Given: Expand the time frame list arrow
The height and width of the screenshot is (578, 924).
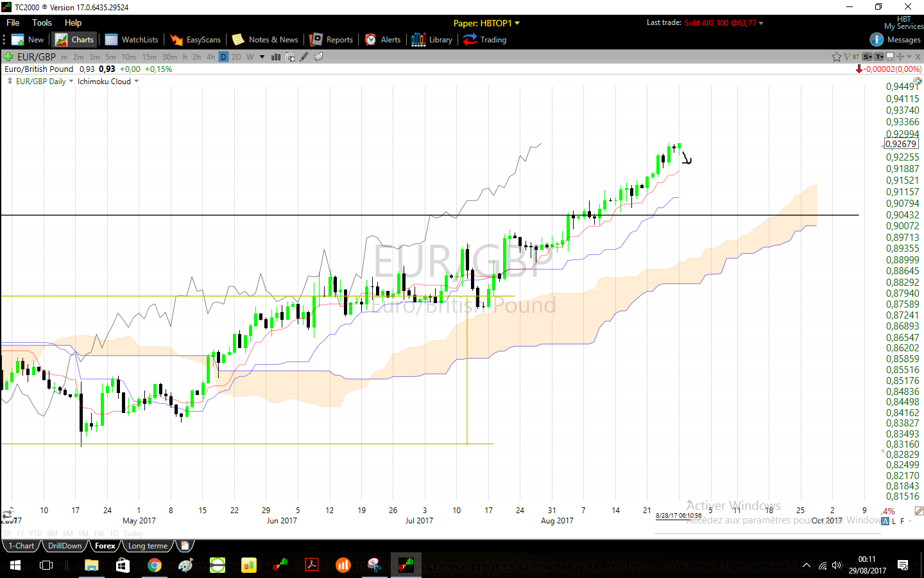Looking at the screenshot, I should [x=262, y=57].
